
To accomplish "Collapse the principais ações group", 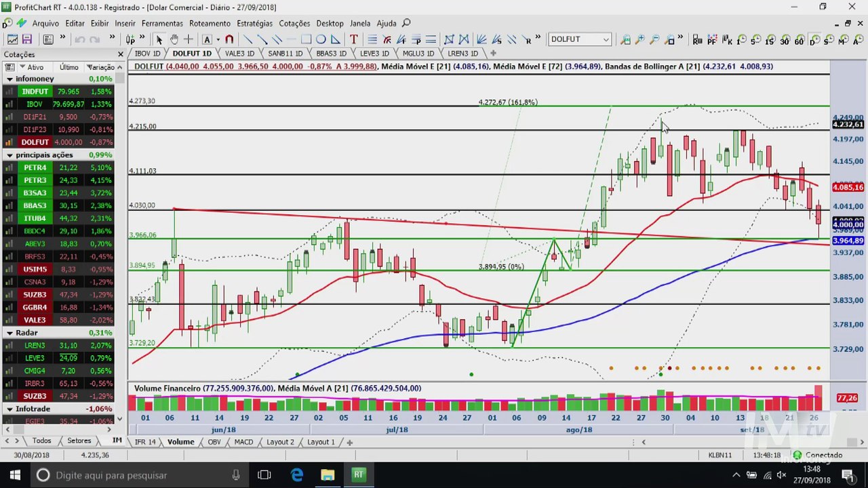I will pos(9,155).
